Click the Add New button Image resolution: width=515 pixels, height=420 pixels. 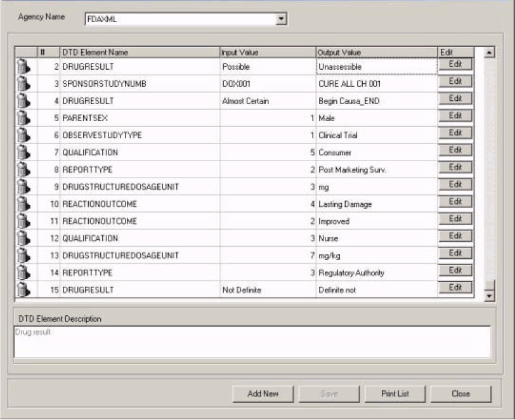click(x=263, y=393)
